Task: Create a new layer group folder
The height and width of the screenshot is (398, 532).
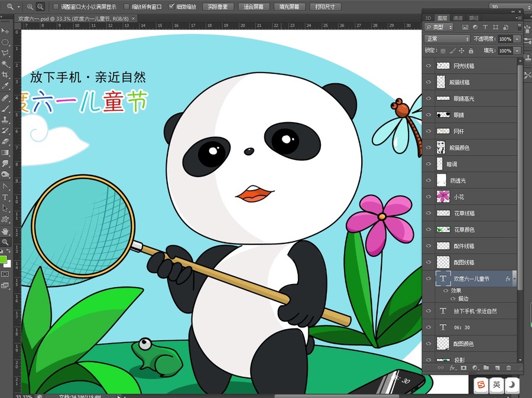Action: coord(486,368)
